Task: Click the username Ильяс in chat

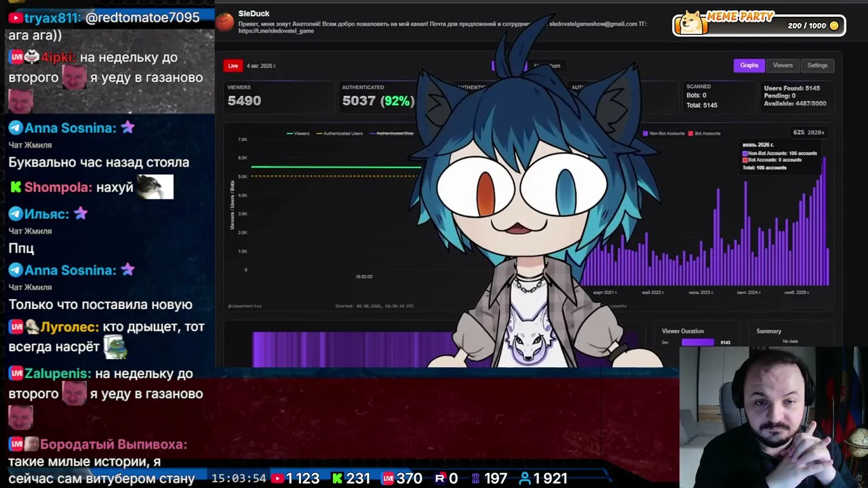Action: 47,214
